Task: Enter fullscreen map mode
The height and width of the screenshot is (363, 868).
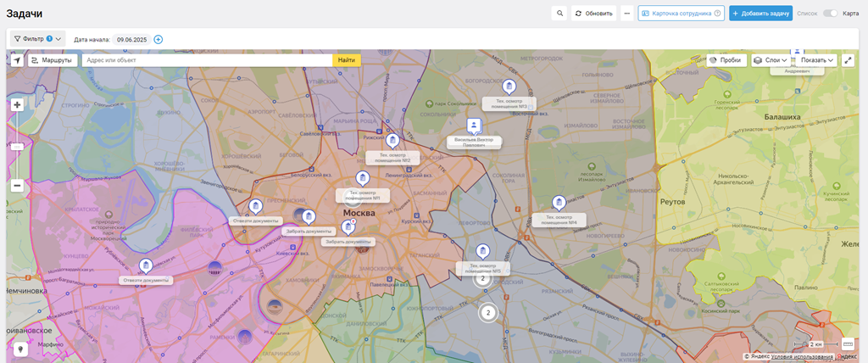Action: coord(849,60)
